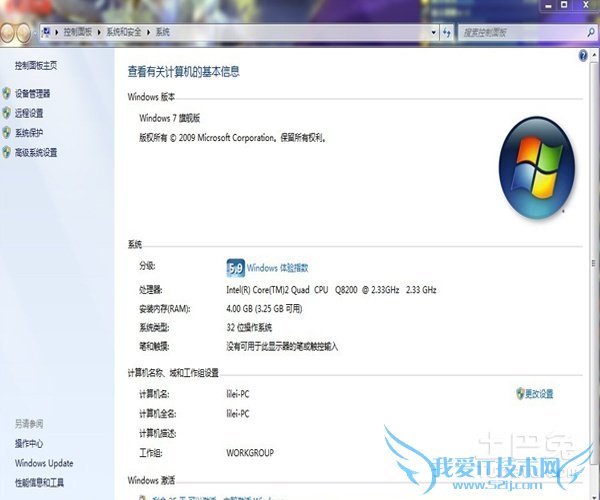Expand the arrow before 控制面板 breadcrumb
The height and width of the screenshot is (500, 600).
coord(57,33)
